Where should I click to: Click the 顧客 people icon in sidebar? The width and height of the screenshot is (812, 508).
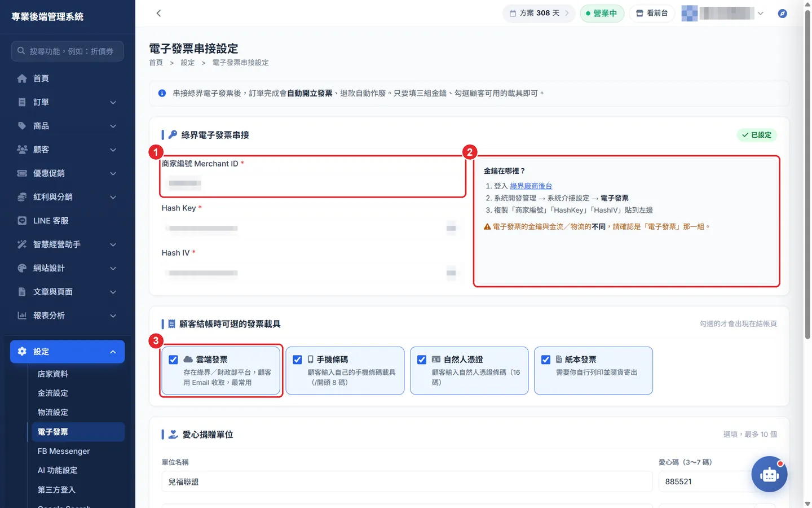[22, 150]
